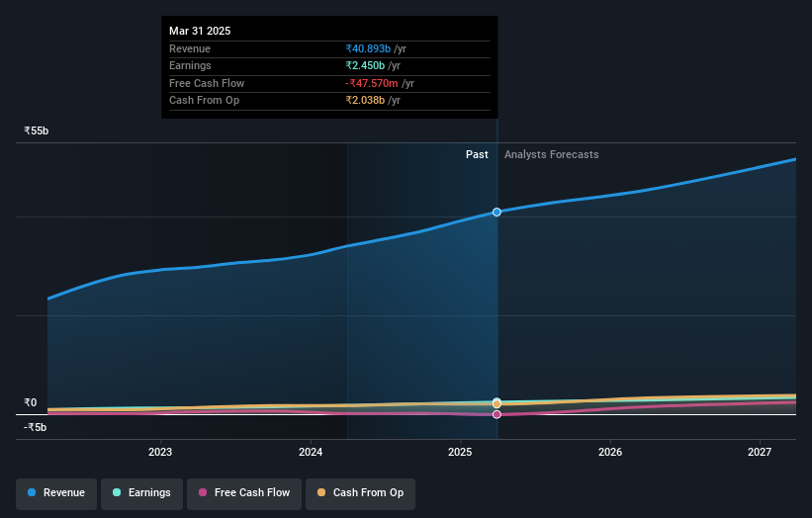
Task: Toggle the Revenue legend series
Action: (56, 493)
